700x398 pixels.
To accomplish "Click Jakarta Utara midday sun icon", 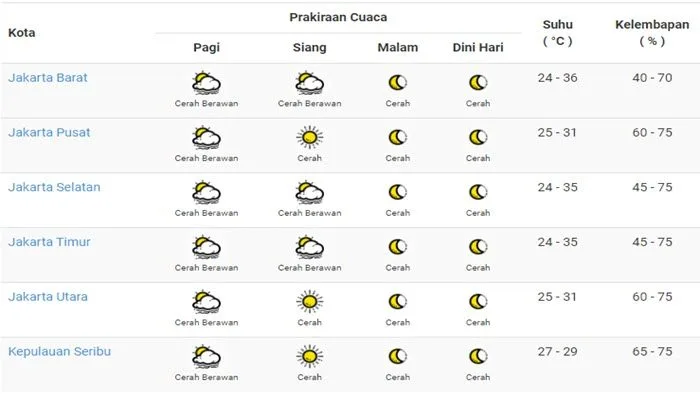I will point(309,302).
